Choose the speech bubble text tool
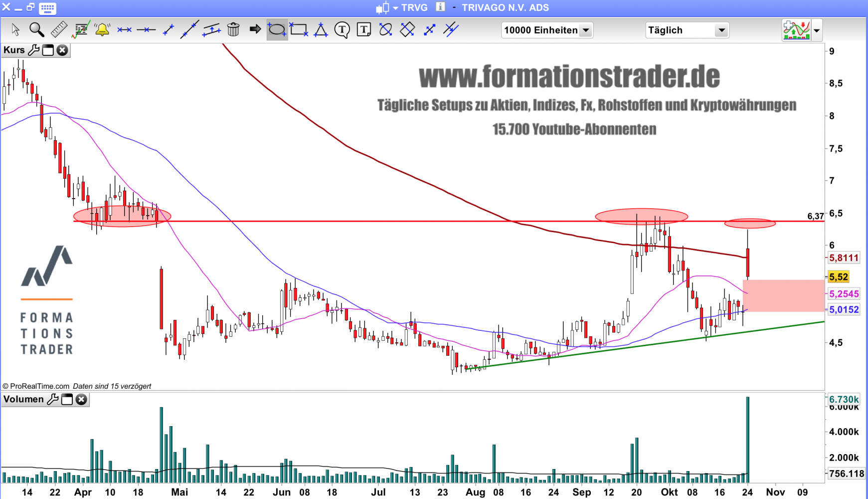The height and width of the screenshot is (499, 868). pos(342,30)
